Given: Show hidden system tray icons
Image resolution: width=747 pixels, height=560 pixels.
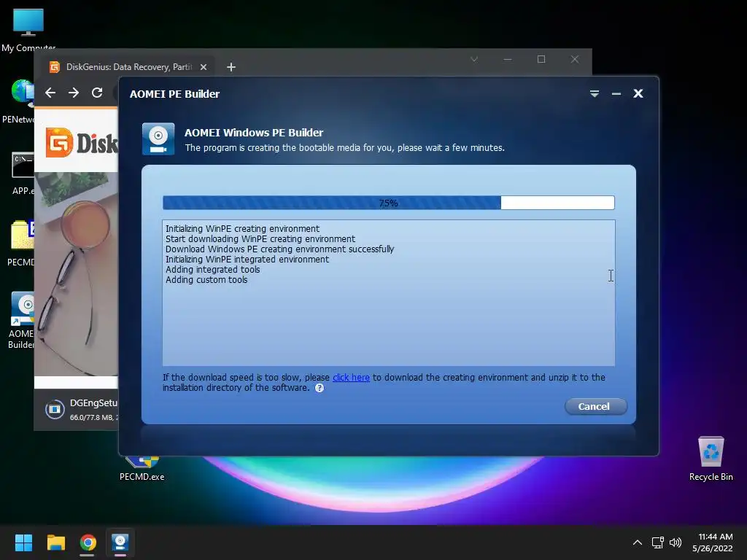Looking at the screenshot, I should click(638, 542).
